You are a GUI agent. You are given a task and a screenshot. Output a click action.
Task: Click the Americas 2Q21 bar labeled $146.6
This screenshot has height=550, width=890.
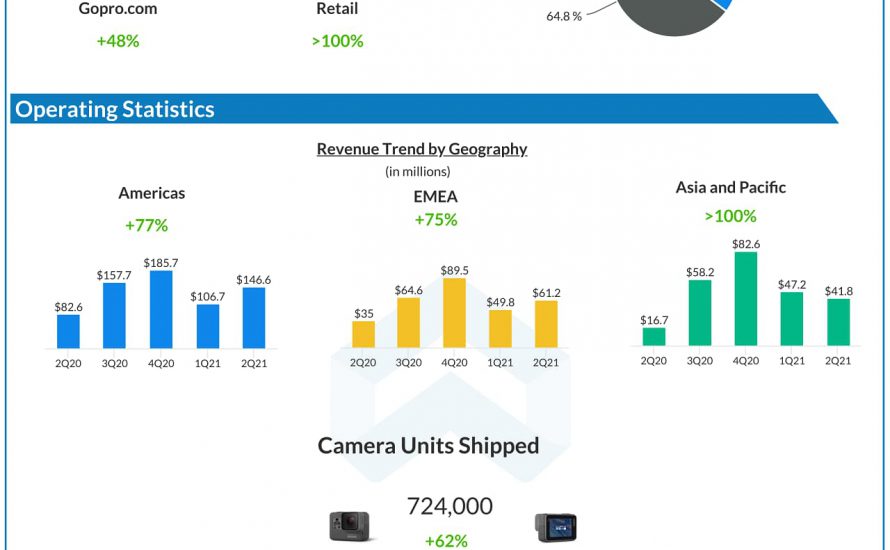(x=253, y=318)
